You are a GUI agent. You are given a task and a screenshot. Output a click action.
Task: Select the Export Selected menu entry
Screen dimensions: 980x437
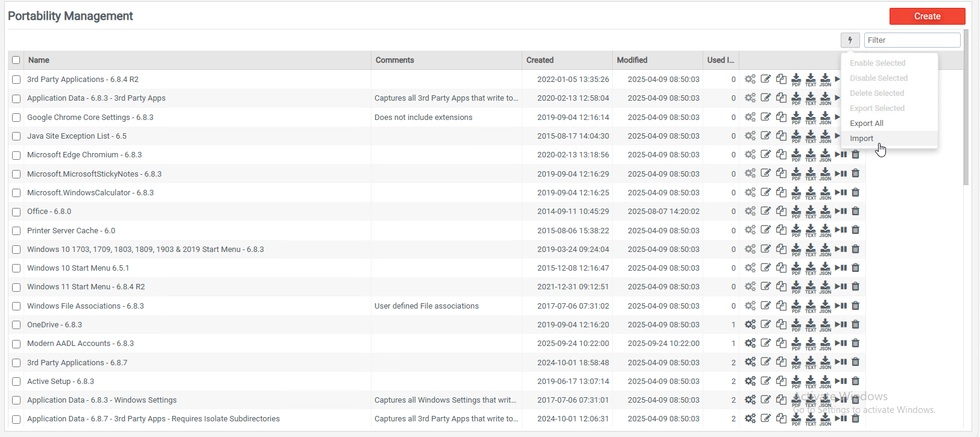[889, 108]
